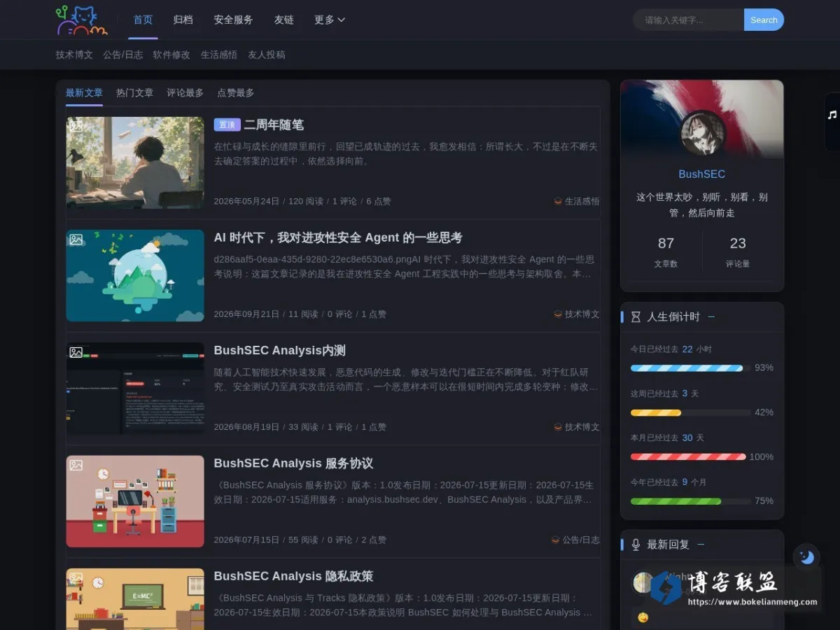This screenshot has width=840, height=630.
Task: Open the 友人投稿 category link
Action: point(267,55)
